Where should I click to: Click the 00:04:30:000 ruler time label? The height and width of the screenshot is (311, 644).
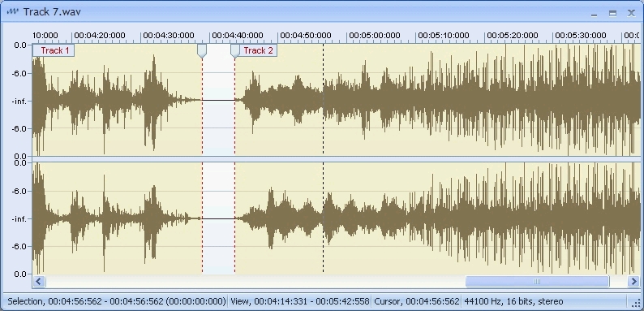(x=169, y=36)
